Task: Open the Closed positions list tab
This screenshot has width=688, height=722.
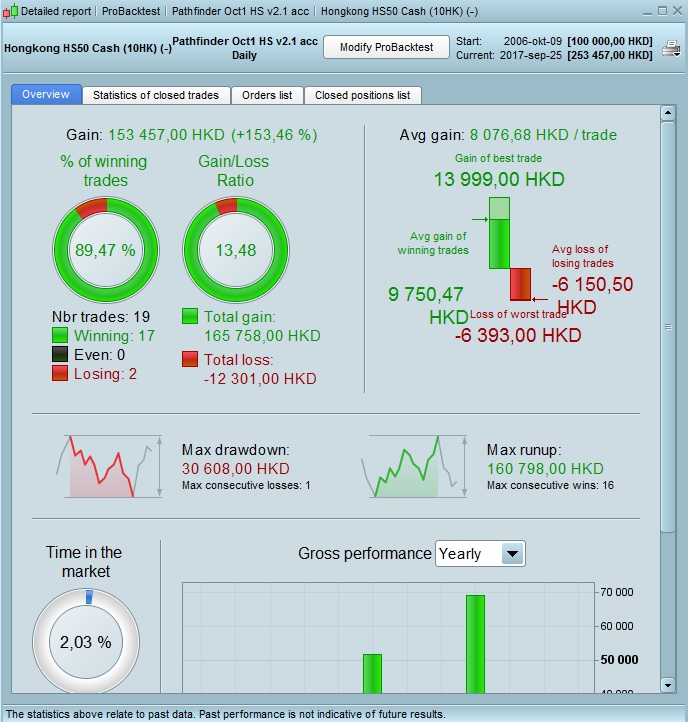Action: click(362, 95)
